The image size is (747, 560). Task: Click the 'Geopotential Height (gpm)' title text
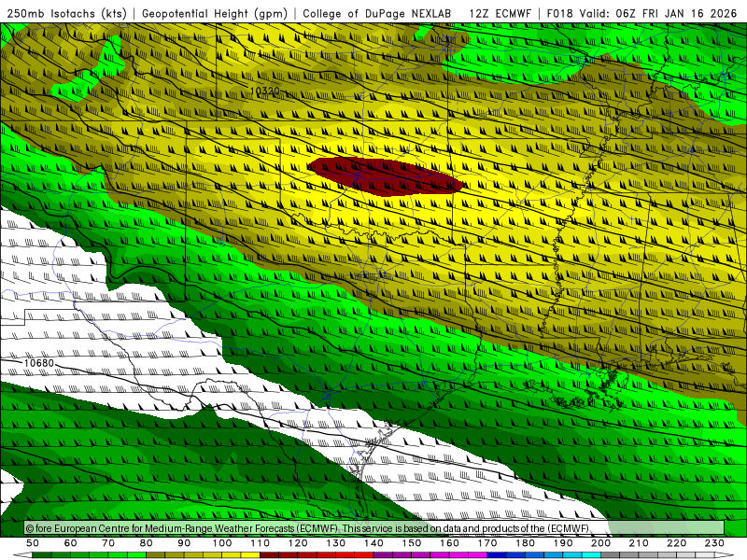[x=215, y=13]
